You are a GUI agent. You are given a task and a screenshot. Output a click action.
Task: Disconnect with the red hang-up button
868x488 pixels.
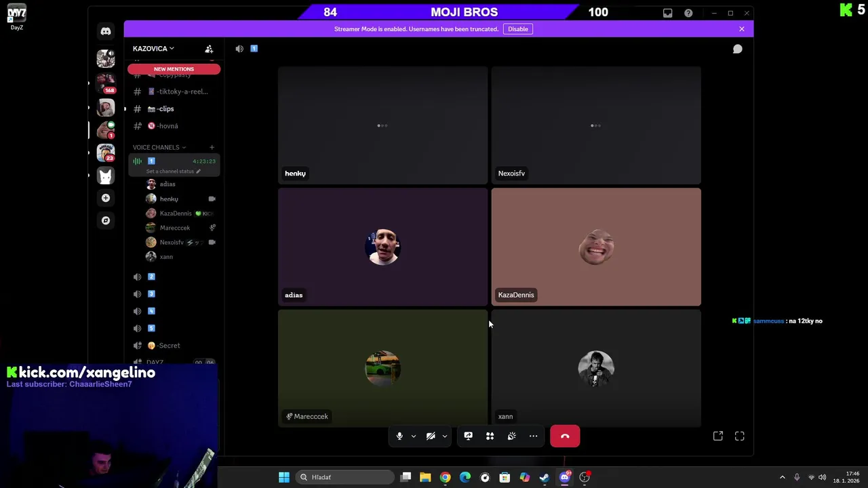click(565, 436)
